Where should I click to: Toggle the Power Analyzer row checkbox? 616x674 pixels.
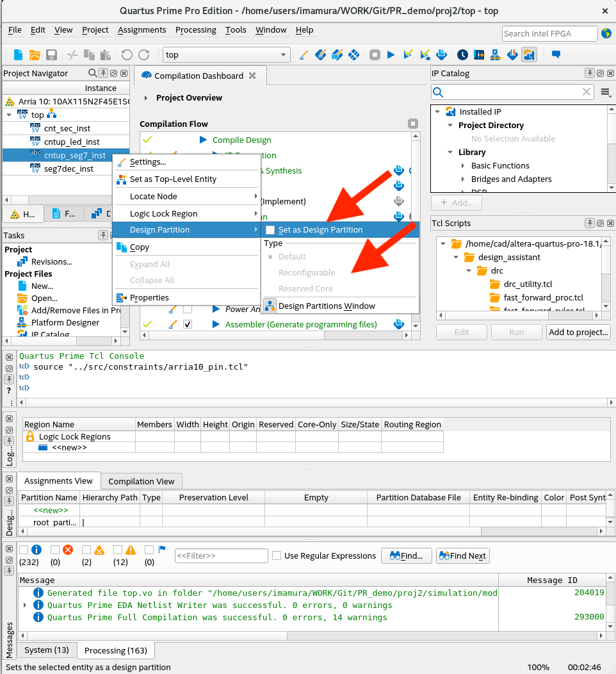point(187,309)
